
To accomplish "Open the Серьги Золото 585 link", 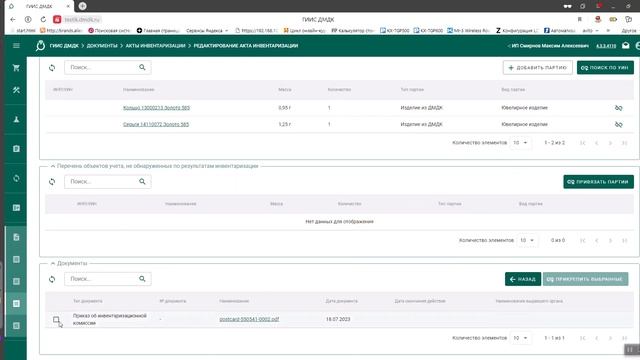I will tap(156, 124).
